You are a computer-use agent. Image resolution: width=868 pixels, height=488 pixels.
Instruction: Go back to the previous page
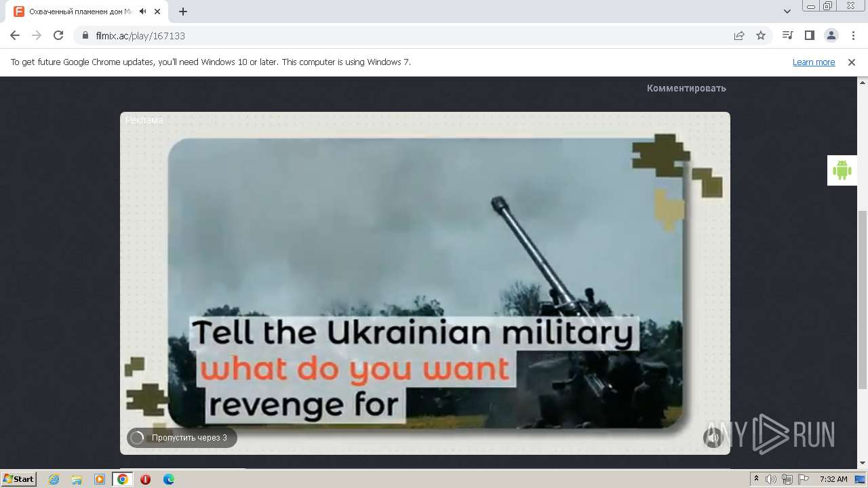(x=15, y=35)
